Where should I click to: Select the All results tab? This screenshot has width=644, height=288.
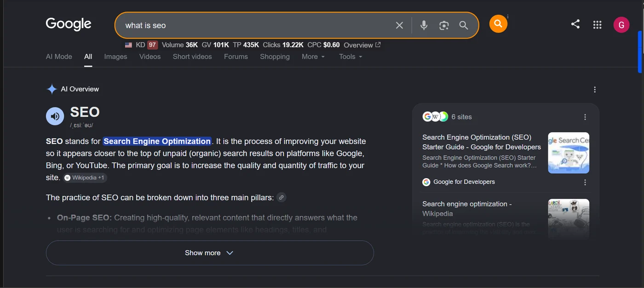coord(88,56)
